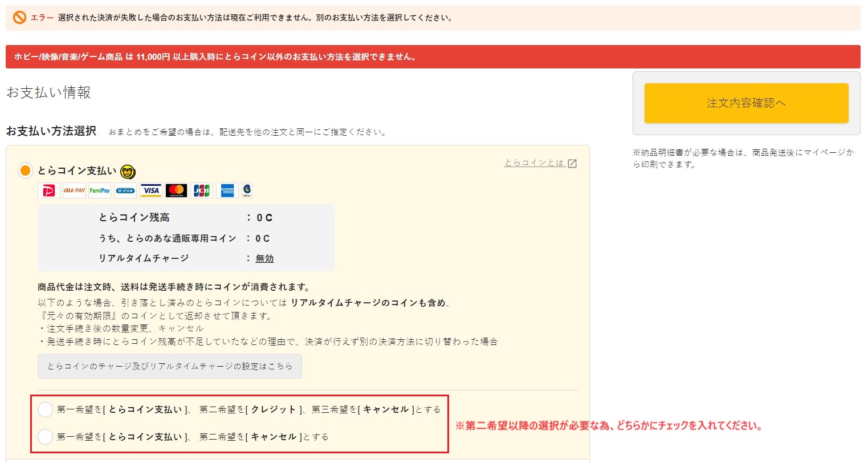Click the American Express icon
Image resolution: width=868 pixels, height=463 pixels.
pyautogui.click(x=227, y=190)
